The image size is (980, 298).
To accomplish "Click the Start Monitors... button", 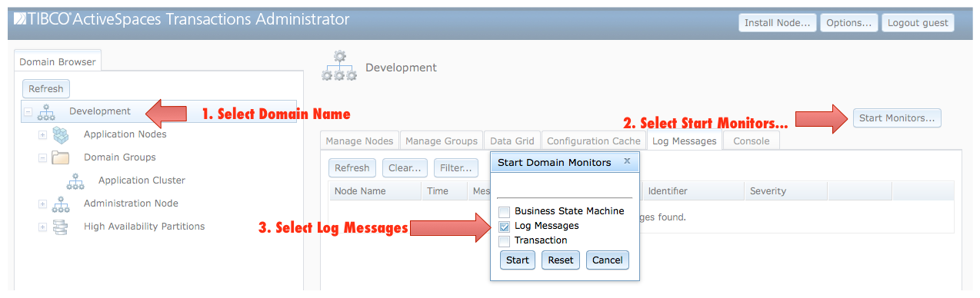I will point(897,118).
